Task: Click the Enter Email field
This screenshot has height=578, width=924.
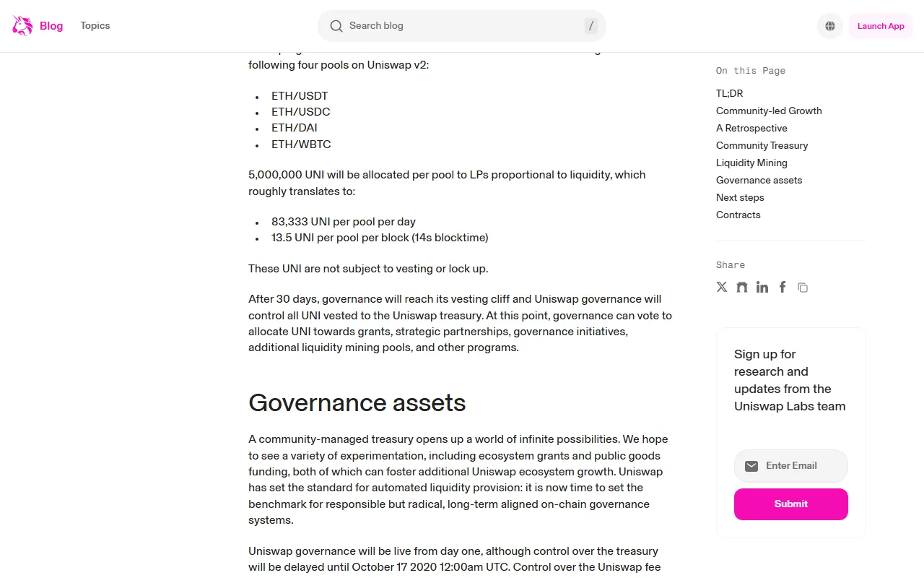Action: pos(791,466)
